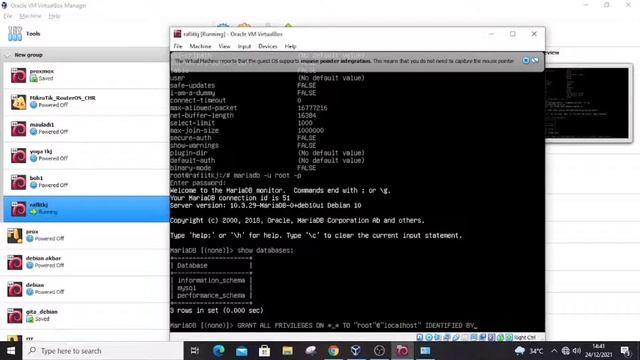The width and height of the screenshot is (640, 360).
Task: Open Help menu in the VM window
Action: pyautogui.click(x=290, y=46)
